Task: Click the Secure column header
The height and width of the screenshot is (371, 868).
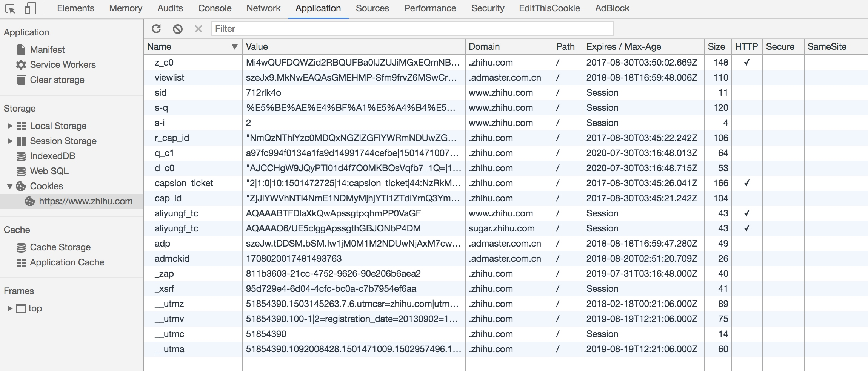Action: (x=783, y=47)
